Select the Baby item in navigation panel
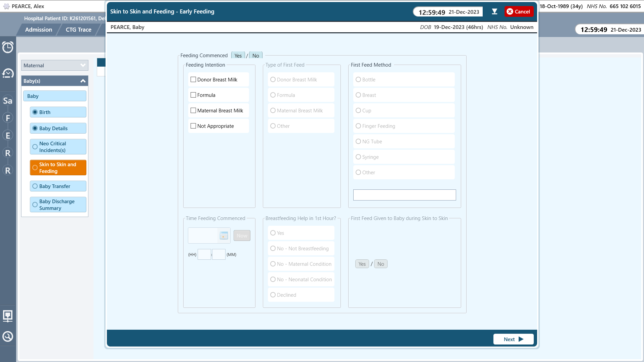The width and height of the screenshot is (644, 362). (x=55, y=96)
